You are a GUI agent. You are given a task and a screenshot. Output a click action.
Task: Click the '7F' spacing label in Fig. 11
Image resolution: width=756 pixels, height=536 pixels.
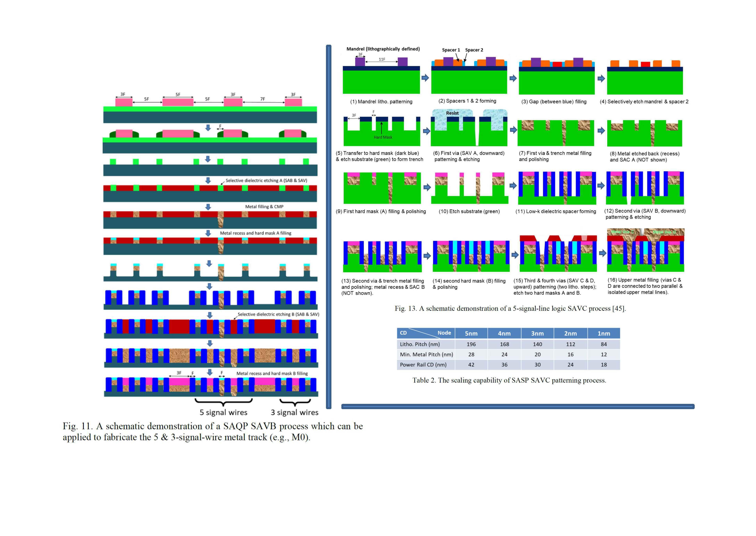[262, 99]
